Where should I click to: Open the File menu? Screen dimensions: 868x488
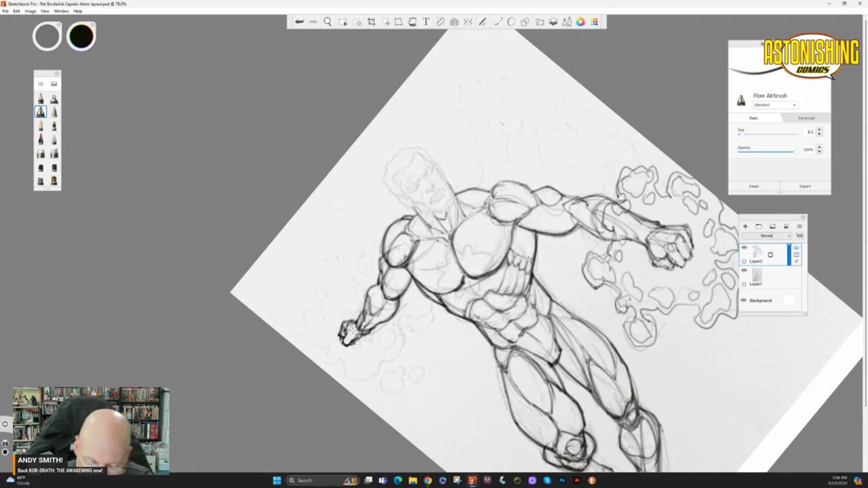click(5, 11)
